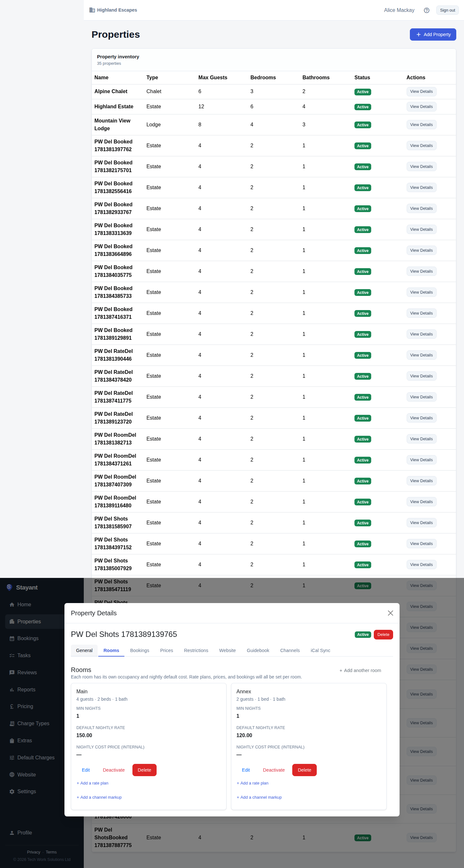Viewport: 464px width, 868px height.
Task: Click Add another room
Action: point(360,670)
